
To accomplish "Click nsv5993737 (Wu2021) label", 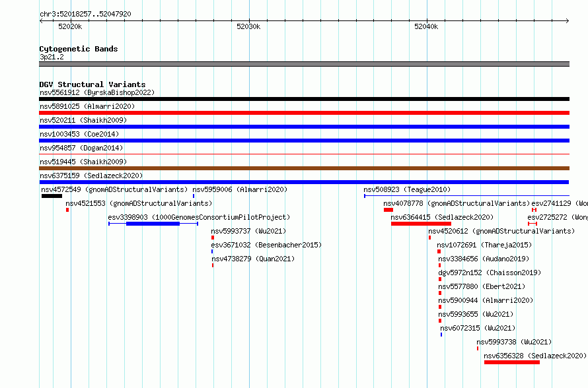I will 248,231.
